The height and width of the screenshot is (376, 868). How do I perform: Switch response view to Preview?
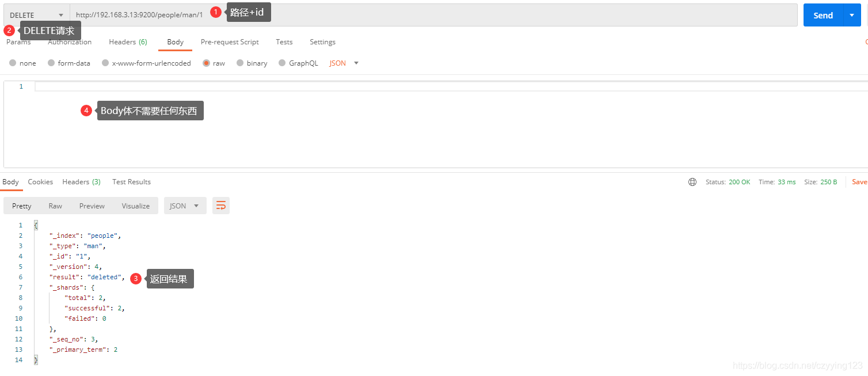click(x=92, y=206)
